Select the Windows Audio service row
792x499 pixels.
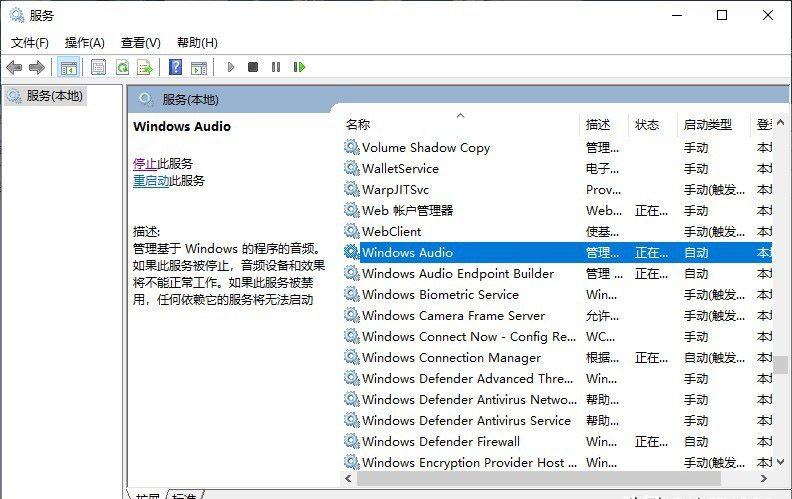point(557,252)
